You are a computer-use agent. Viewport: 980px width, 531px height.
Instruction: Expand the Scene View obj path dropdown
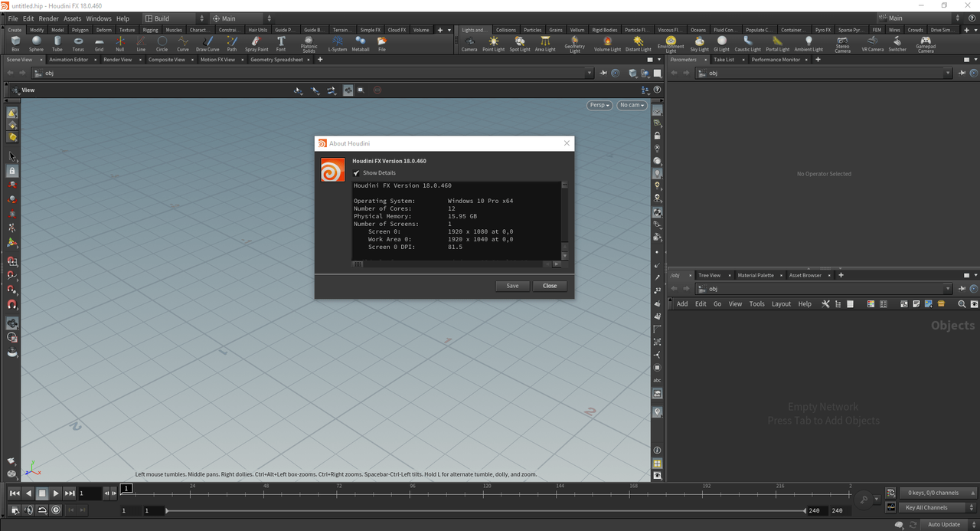click(x=589, y=74)
